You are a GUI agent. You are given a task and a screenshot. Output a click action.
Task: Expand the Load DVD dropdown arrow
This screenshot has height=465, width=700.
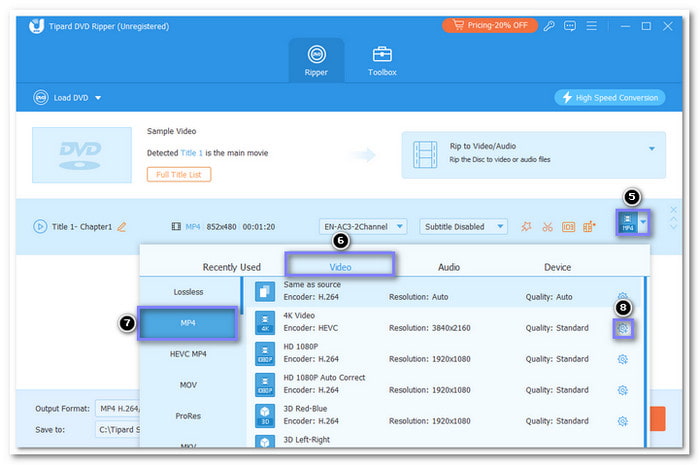point(98,98)
